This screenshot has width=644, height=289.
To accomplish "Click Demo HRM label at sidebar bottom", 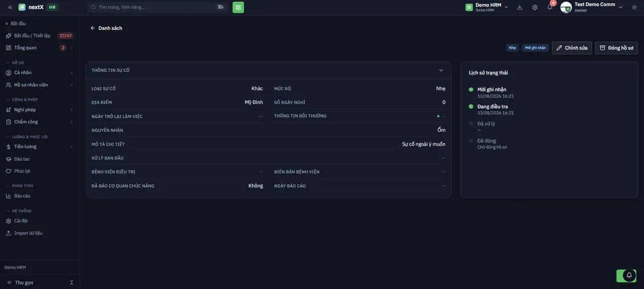I will tap(15, 267).
